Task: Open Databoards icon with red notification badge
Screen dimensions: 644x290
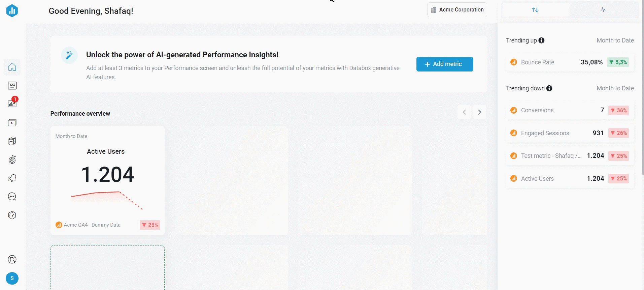Action: click(12, 104)
